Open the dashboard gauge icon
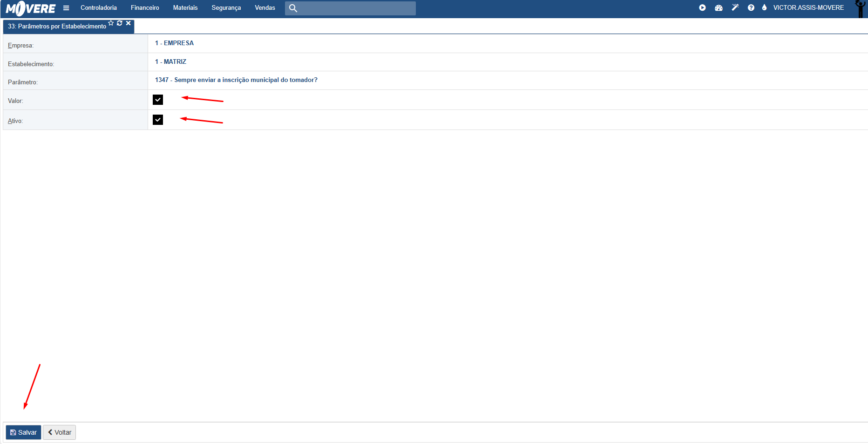This screenshot has height=444, width=868. (719, 7)
